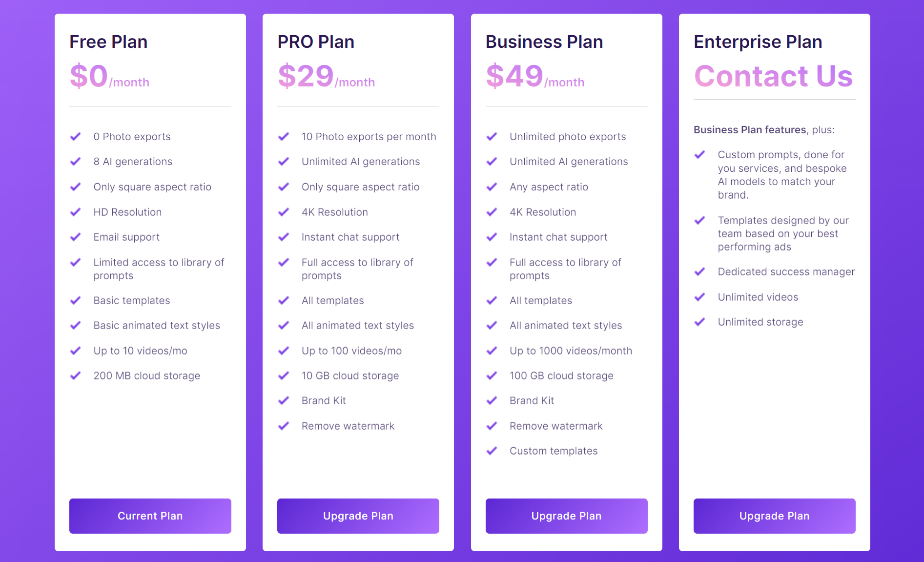Click checkmark next to HD Resolution

point(76,212)
